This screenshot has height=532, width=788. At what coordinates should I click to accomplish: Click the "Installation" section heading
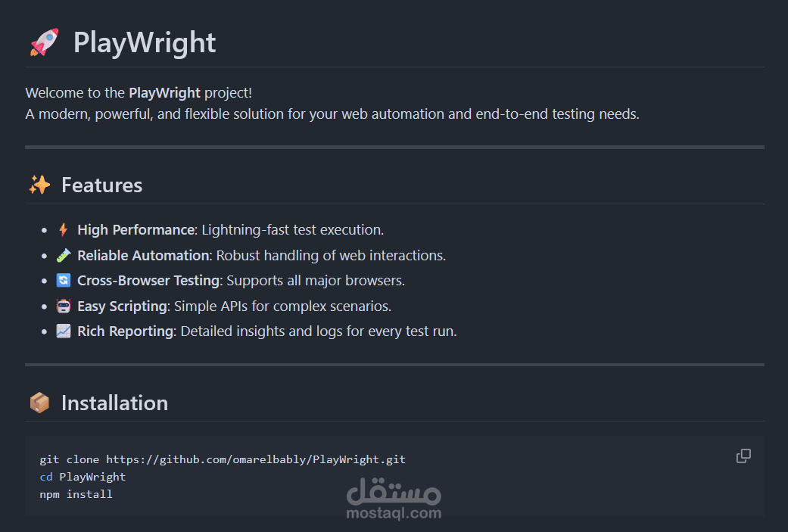[x=114, y=403]
